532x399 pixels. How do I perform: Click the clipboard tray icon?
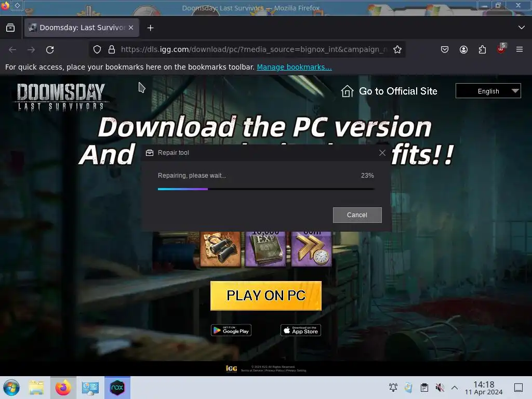coord(424,388)
